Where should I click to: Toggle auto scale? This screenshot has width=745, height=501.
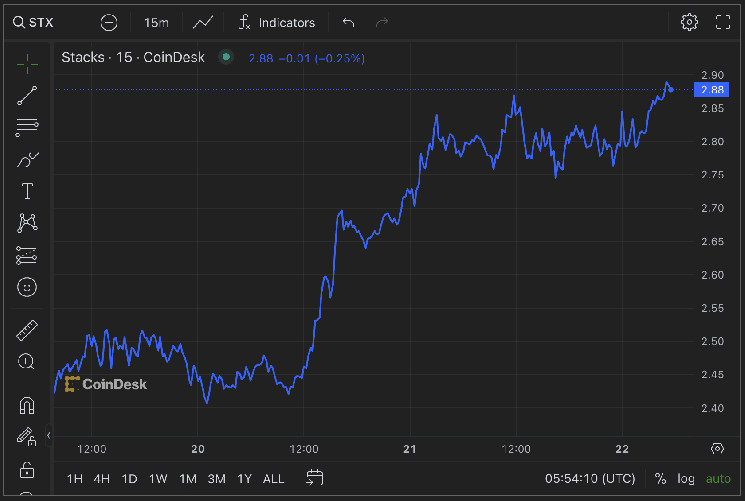point(718,479)
